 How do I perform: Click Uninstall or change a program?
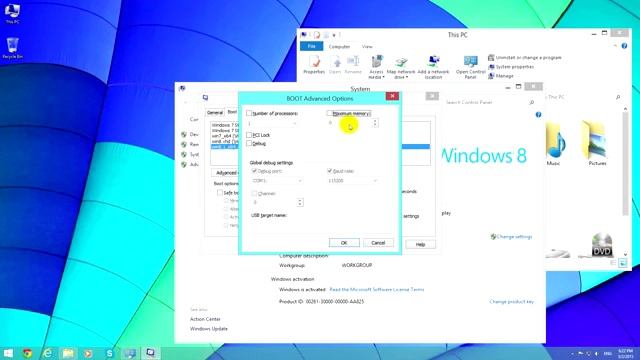(x=524, y=58)
